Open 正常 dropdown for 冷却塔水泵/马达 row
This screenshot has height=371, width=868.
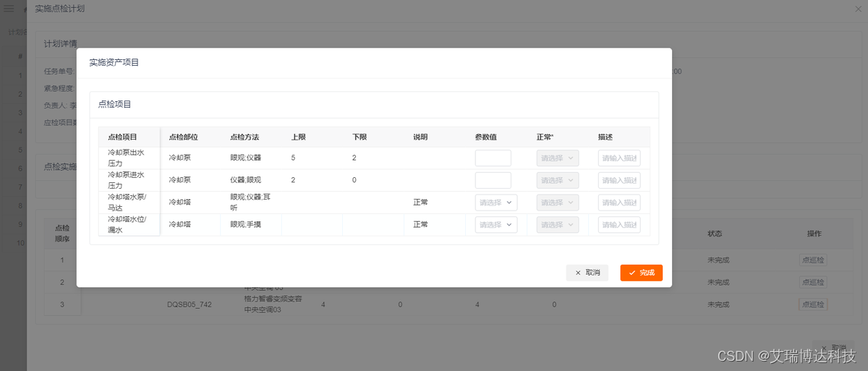pos(558,202)
